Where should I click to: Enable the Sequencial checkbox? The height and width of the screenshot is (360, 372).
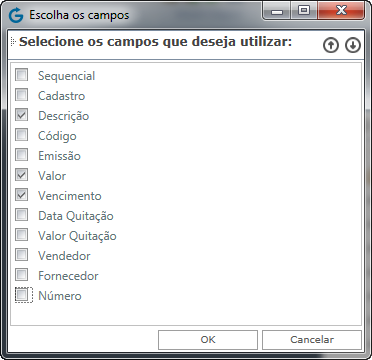[22, 75]
